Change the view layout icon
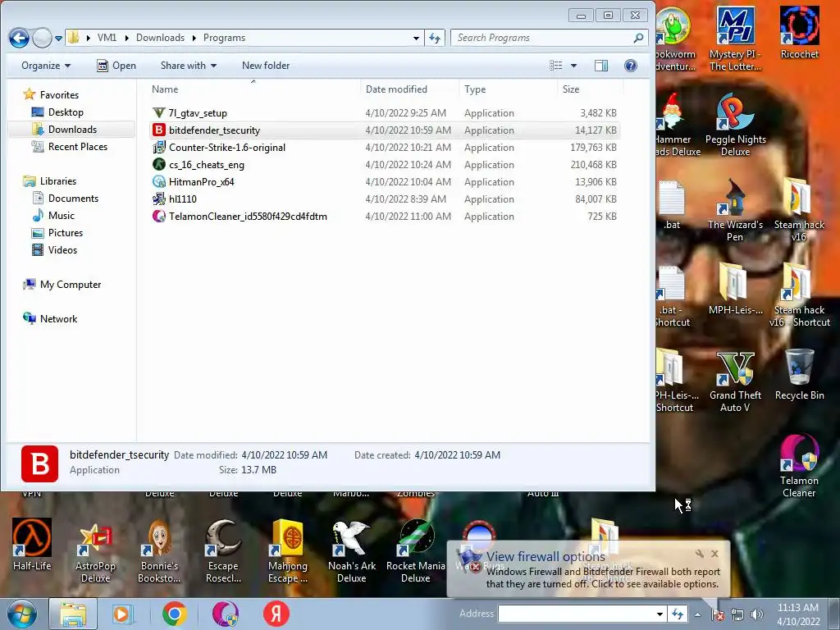840x630 pixels. pyautogui.click(x=556, y=66)
